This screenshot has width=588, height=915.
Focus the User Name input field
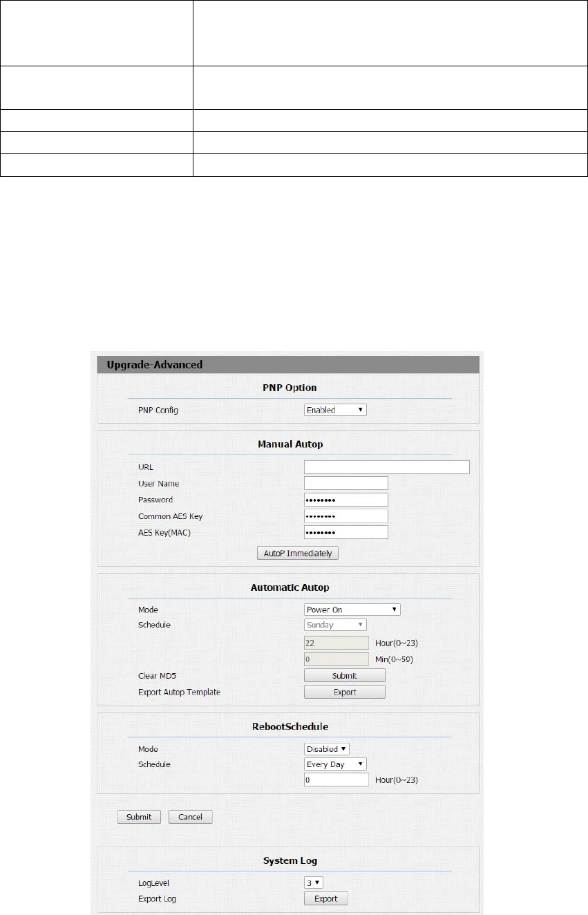(x=346, y=483)
